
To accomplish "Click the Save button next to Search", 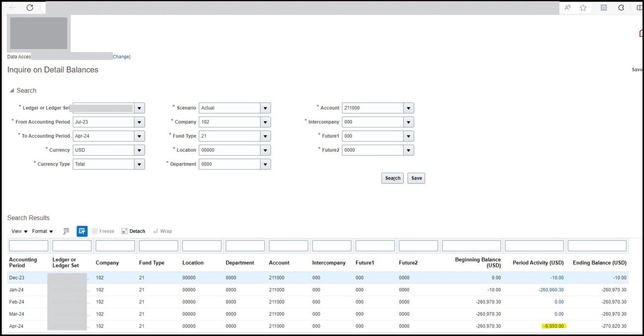I will coord(416,178).
